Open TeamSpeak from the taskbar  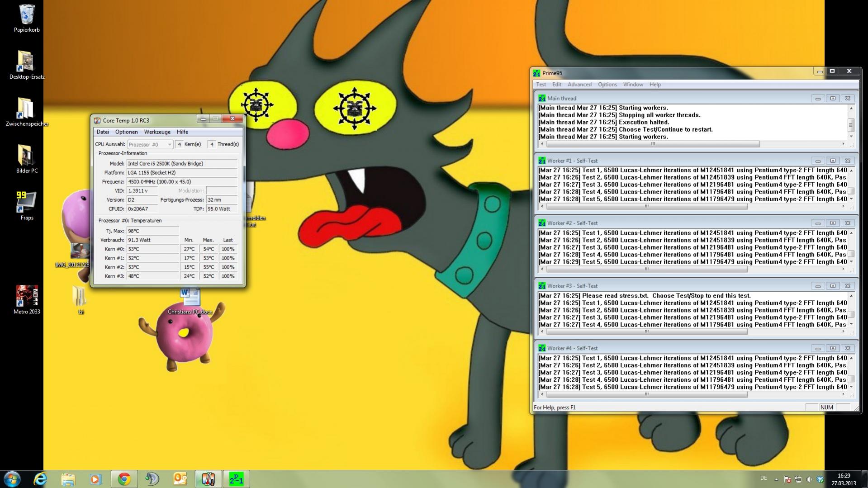coord(152,479)
